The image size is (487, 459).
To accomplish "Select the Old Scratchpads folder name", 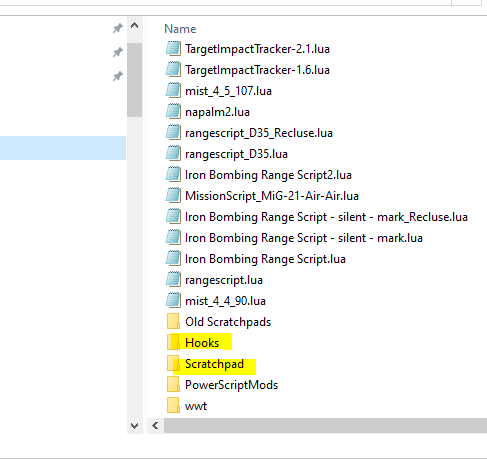I will point(228,322).
